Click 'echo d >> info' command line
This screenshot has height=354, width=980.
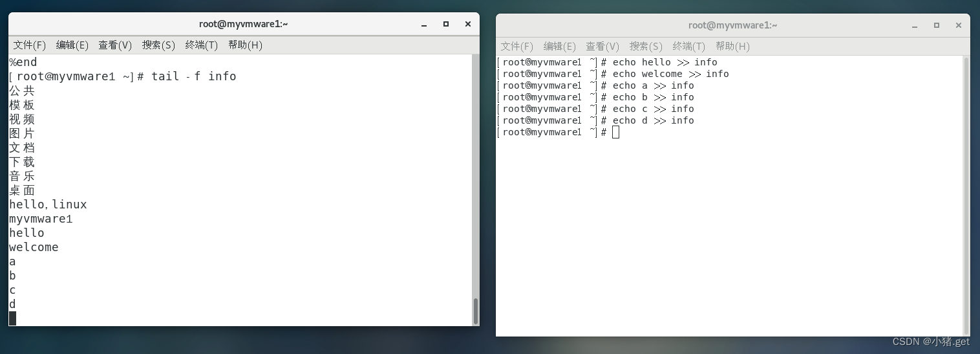click(654, 120)
